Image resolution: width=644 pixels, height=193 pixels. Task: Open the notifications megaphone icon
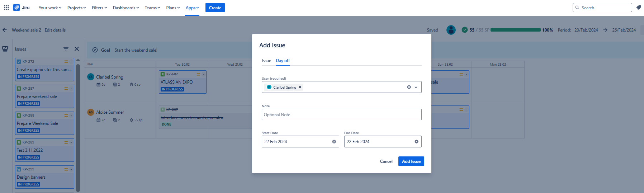click(639, 8)
